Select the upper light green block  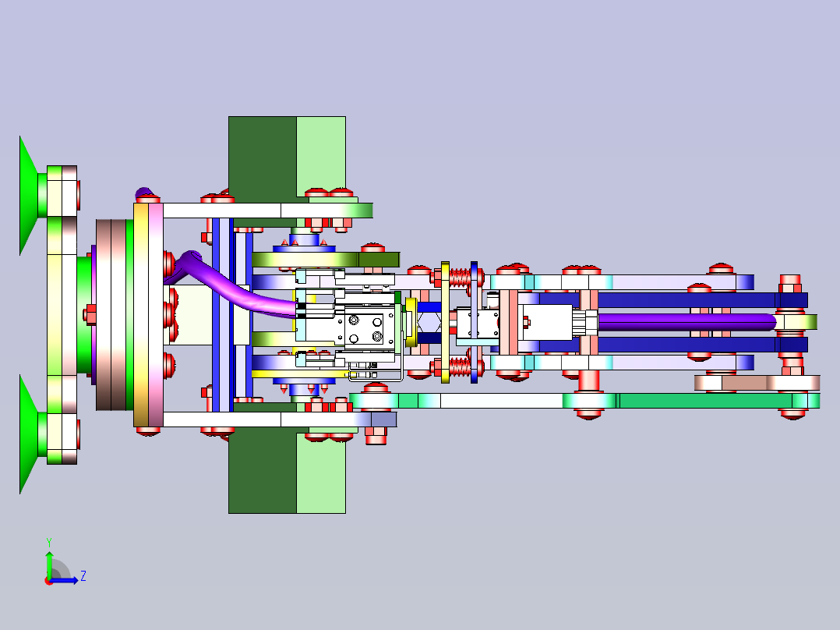321,155
